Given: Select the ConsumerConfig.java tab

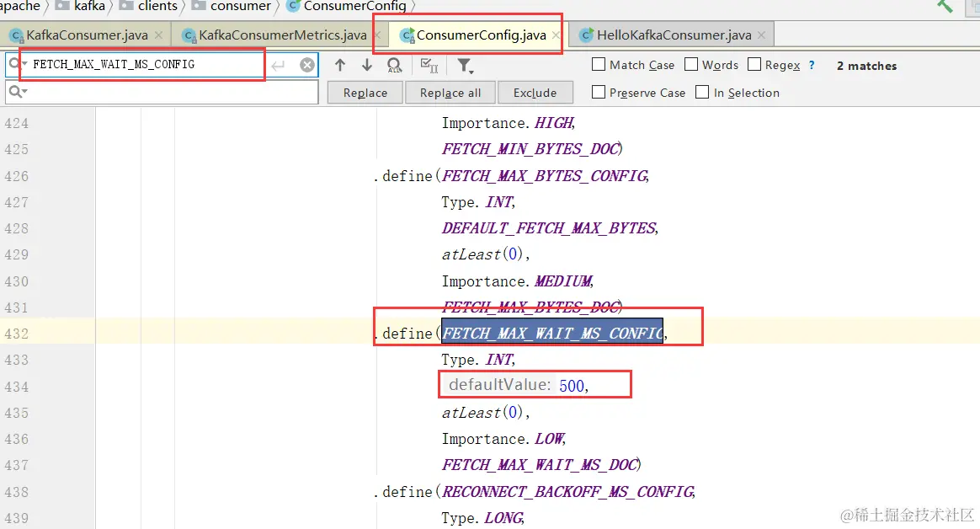Looking at the screenshot, I should pyautogui.click(x=482, y=35).
